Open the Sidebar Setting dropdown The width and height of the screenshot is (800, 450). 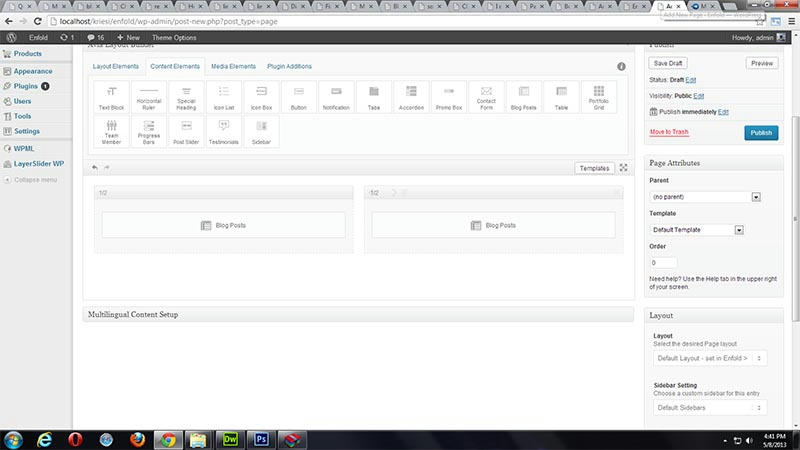pos(710,408)
